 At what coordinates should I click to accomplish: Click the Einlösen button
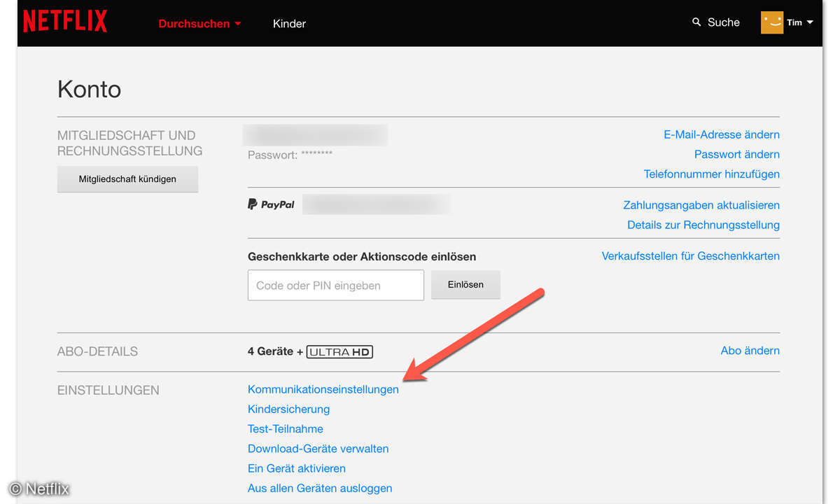click(x=465, y=285)
